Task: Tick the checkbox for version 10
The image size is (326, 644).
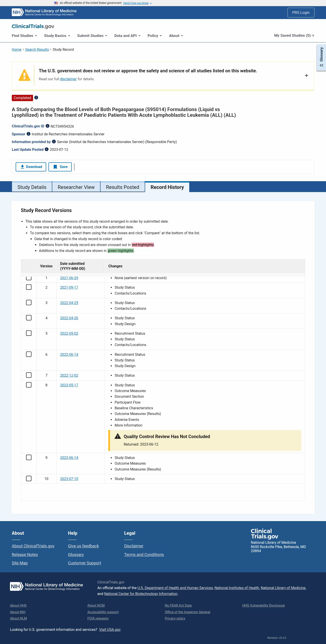Action: (x=29, y=478)
